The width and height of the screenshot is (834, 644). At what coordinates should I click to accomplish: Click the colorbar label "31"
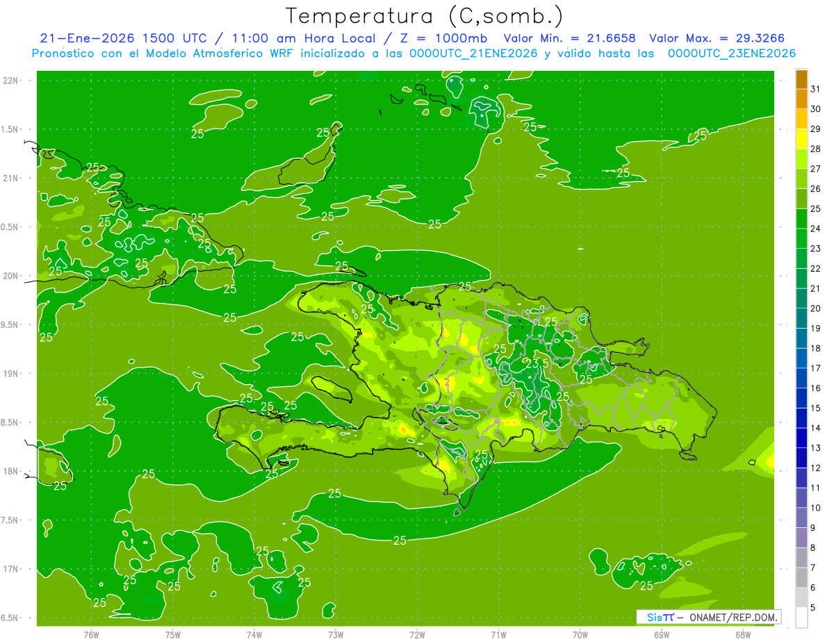click(815, 89)
